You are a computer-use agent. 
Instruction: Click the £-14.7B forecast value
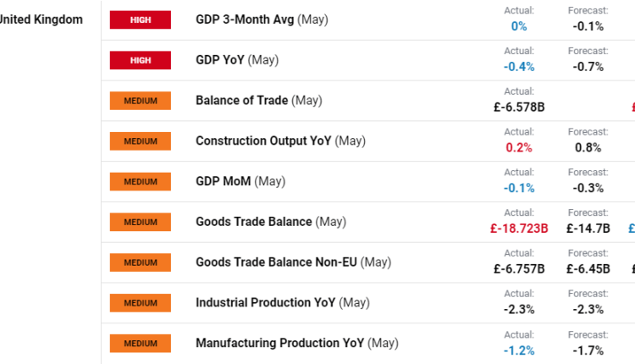(x=588, y=229)
